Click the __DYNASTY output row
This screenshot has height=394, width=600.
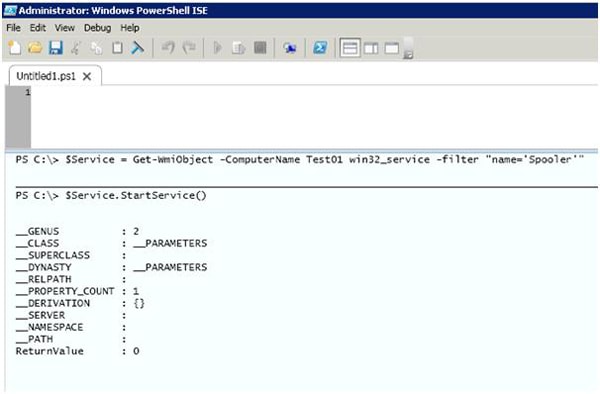111,267
